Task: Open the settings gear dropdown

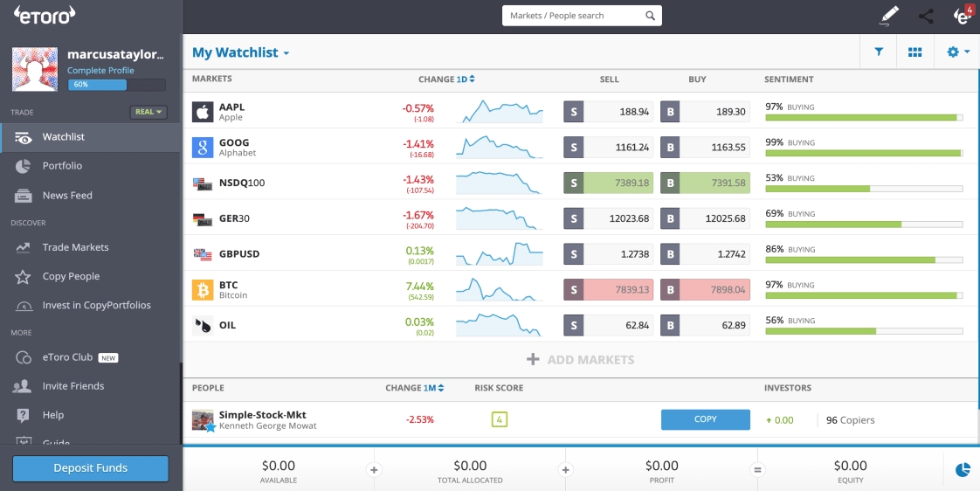Action: point(958,52)
